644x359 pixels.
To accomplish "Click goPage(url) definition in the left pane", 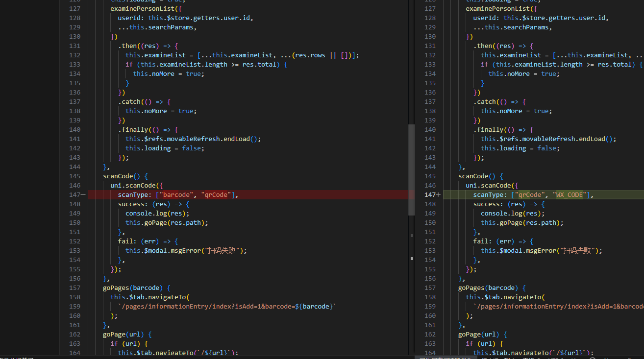I will [x=124, y=335].
